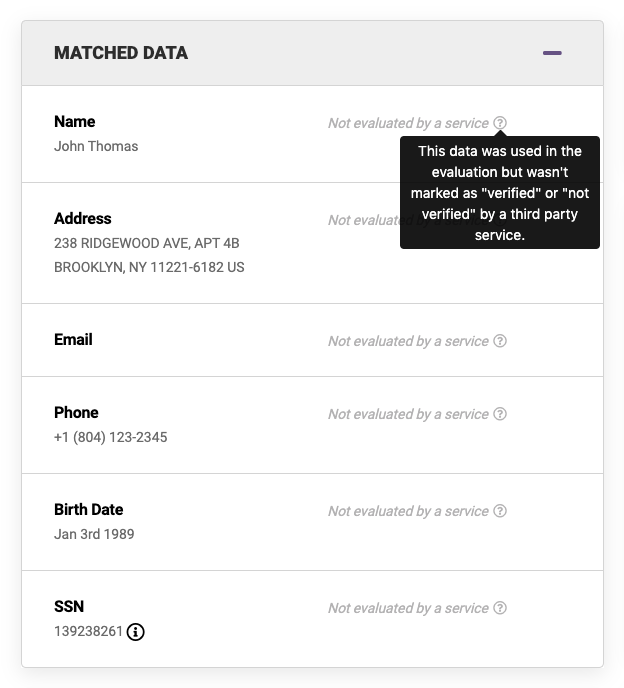
Task: Click the Email field label
Action: (x=73, y=340)
